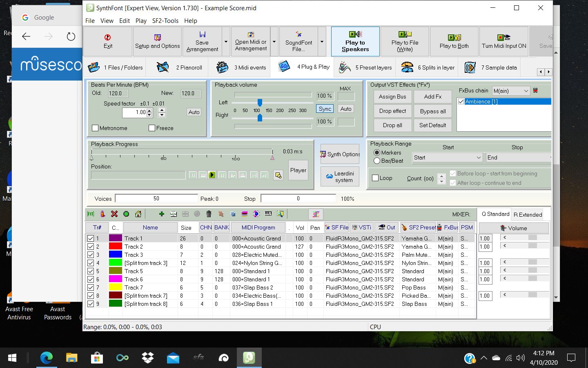Click the green plus add track icon
Viewport: 588px width, 368px height.
pos(162,214)
